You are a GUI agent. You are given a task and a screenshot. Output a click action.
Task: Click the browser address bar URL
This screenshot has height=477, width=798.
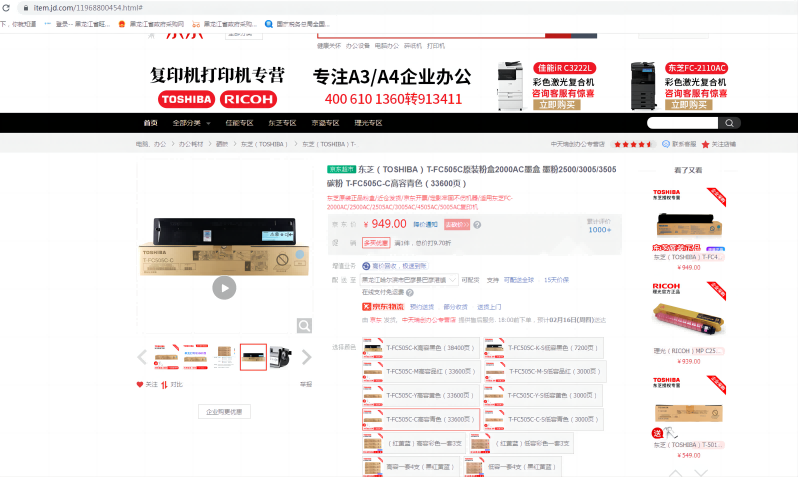tap(88, 8)
